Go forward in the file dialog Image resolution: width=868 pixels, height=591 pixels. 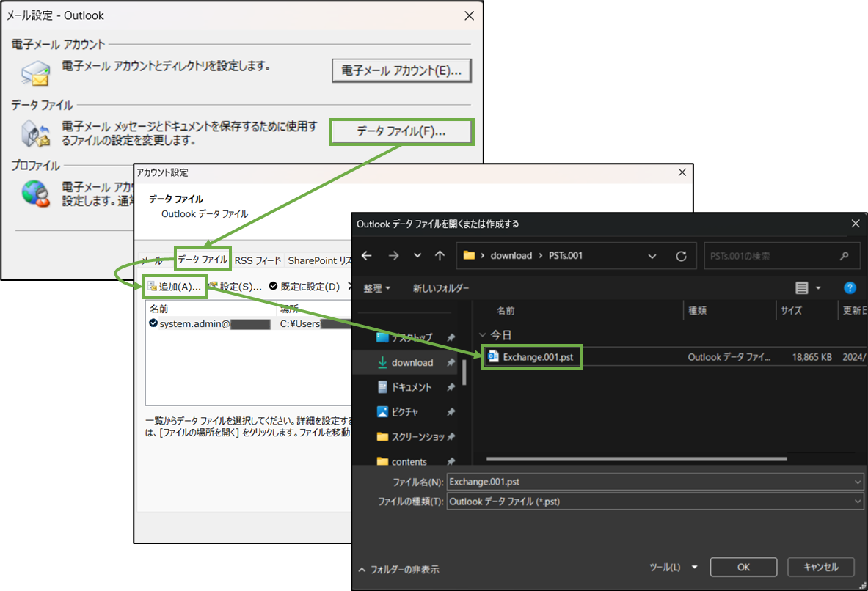click(393, 256)
